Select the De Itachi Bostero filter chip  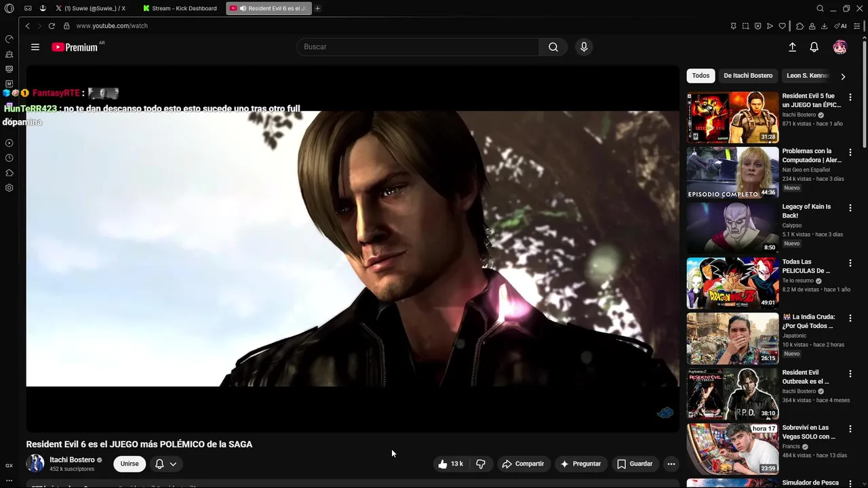coord(748,76)
